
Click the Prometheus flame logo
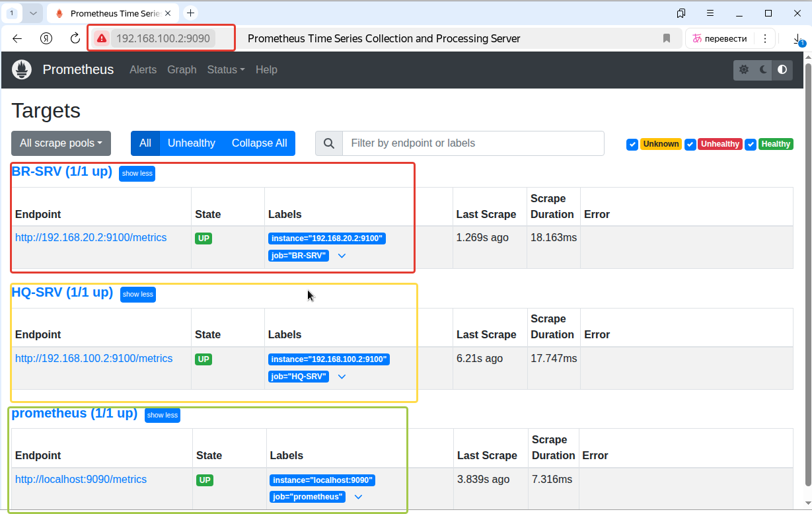[22, 69]
